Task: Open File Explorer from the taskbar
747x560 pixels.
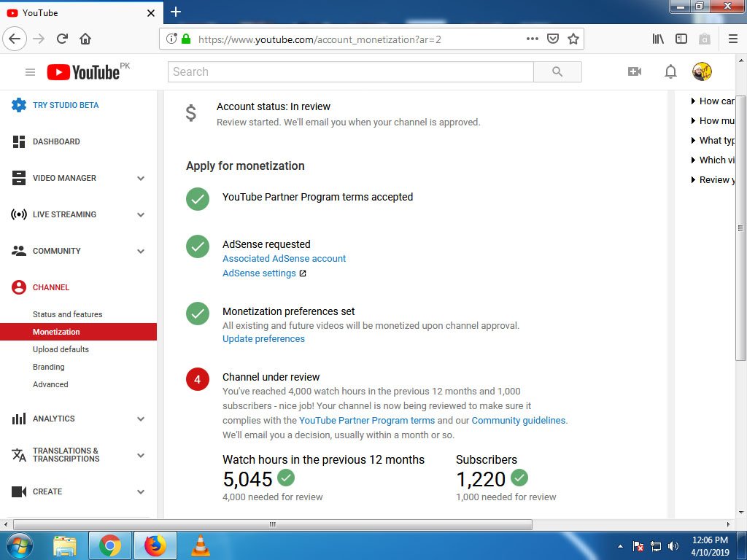Action: coord(65,545)
